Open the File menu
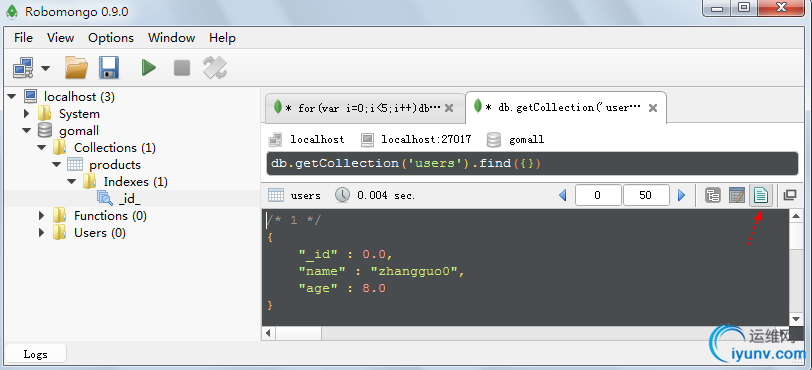The image size is (812, 370). (x=23, y=38)
